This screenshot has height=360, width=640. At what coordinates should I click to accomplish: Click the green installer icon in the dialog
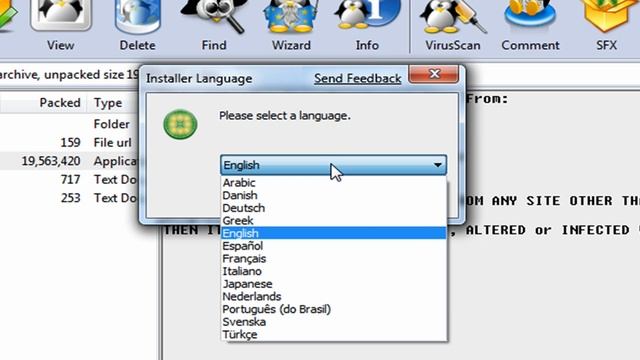180,124
